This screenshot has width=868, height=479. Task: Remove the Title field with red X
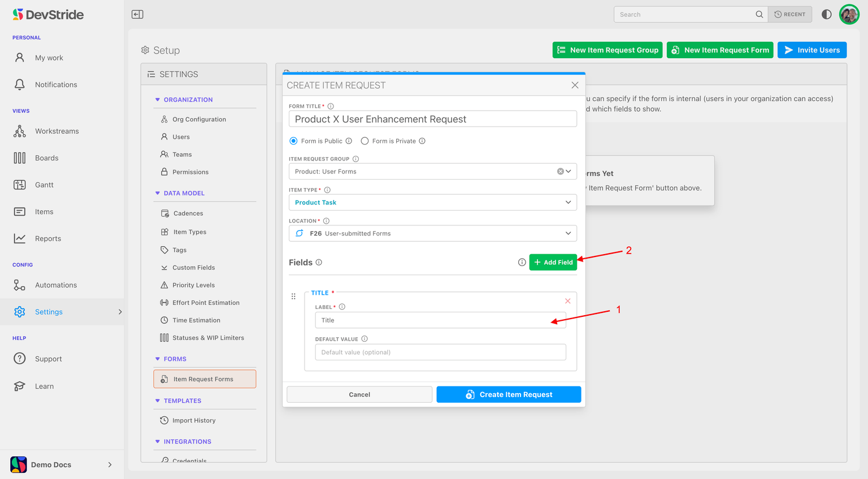tap(567, 301)
